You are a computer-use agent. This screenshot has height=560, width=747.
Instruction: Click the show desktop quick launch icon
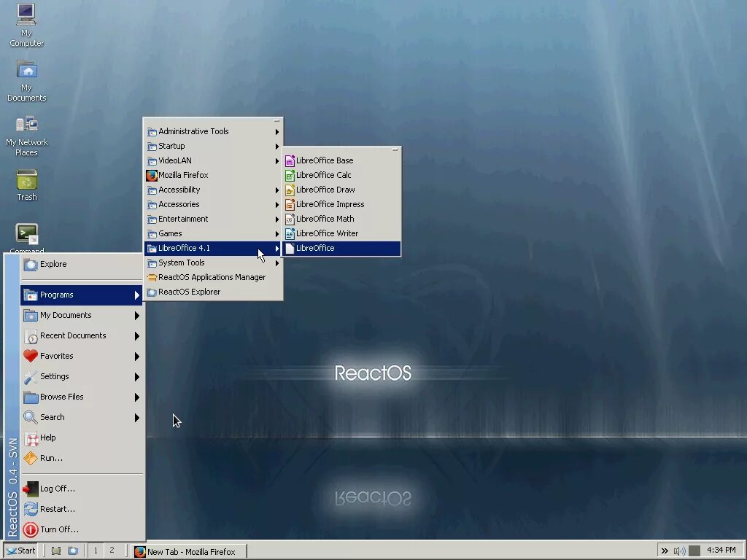56,551
